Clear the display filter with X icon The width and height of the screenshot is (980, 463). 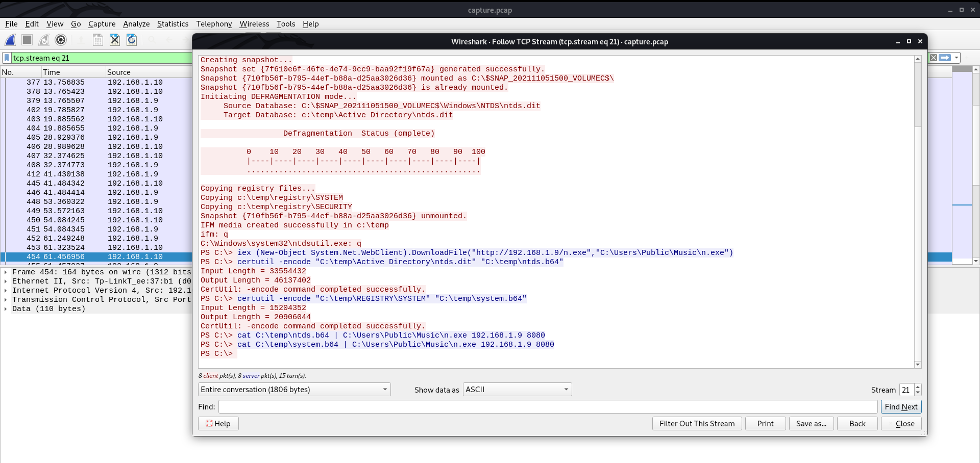point(934,58)
